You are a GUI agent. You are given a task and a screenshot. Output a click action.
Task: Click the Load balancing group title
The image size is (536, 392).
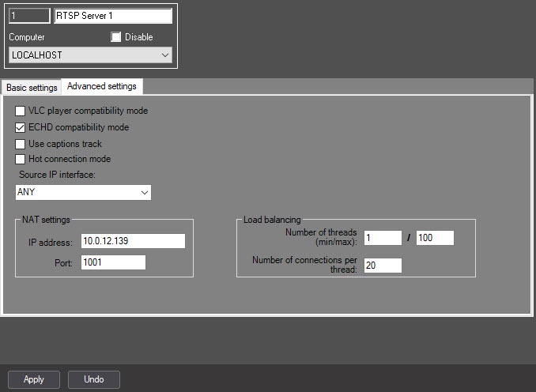(272, 219)
